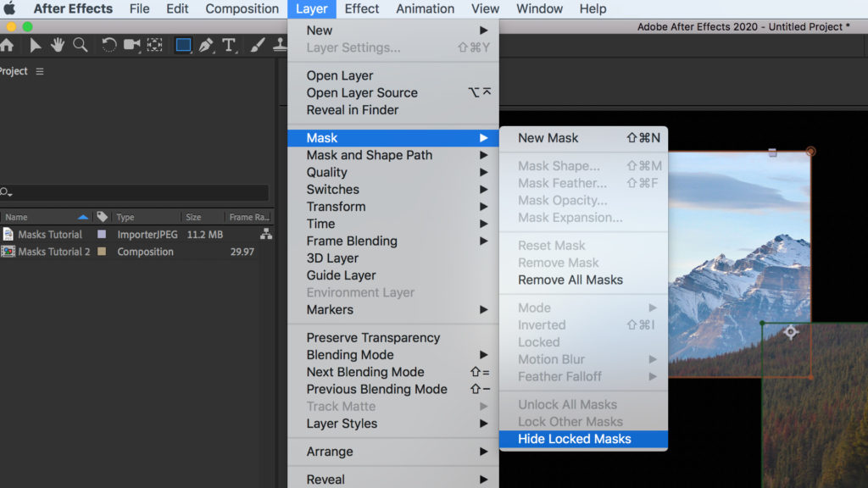
Task: Select the Unified Camera tool
Action: point(132,45)
